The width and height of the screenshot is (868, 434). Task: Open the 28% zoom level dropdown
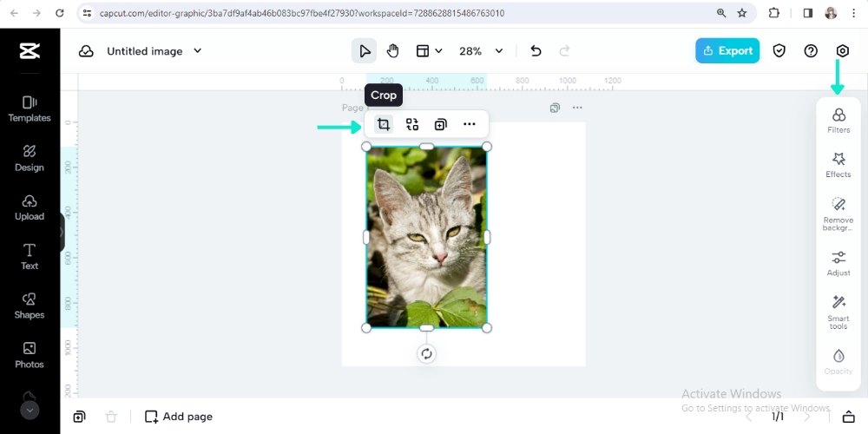[481, 51]
